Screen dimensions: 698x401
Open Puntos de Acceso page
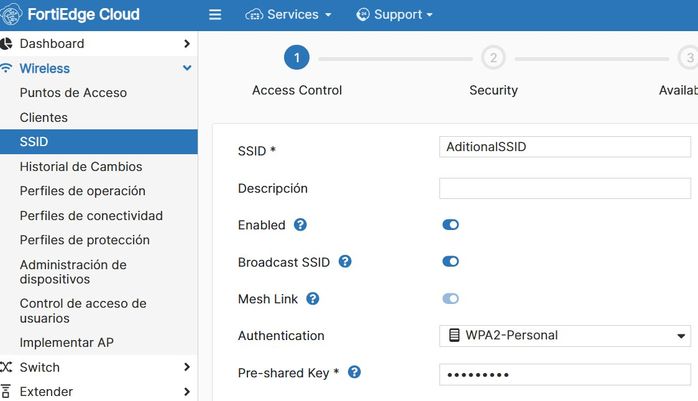[x=73, y=93]
